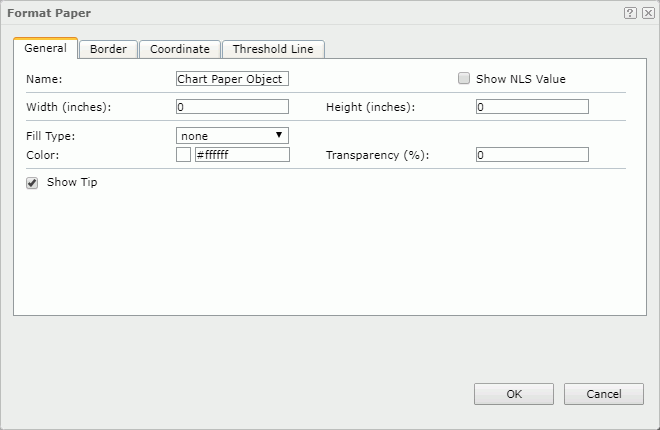Open the Coordinate tab

click(x=180, y=49)
